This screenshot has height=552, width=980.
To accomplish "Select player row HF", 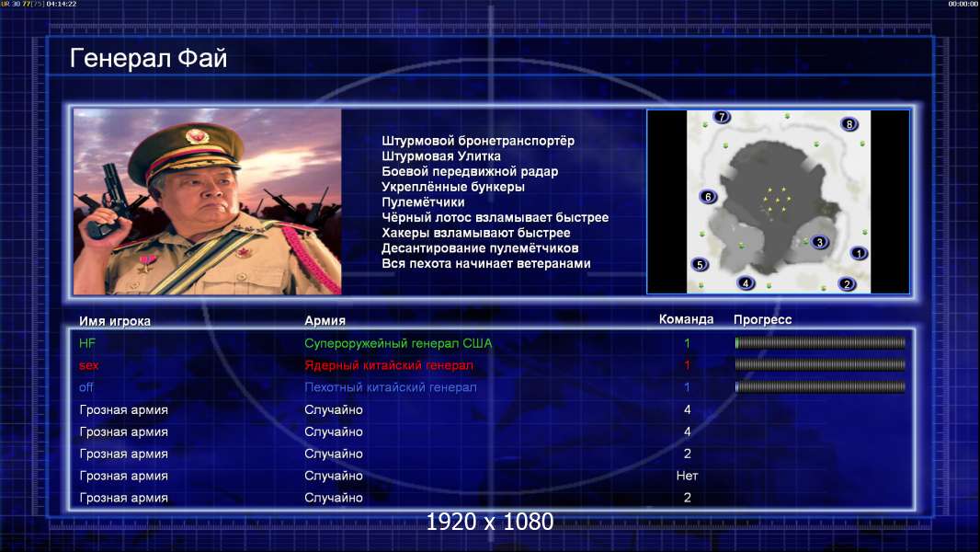I will [x=492, y=343].
